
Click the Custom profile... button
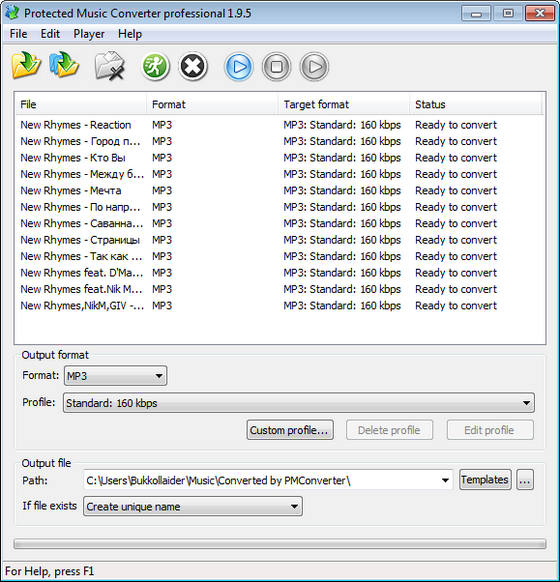(290, 430)
